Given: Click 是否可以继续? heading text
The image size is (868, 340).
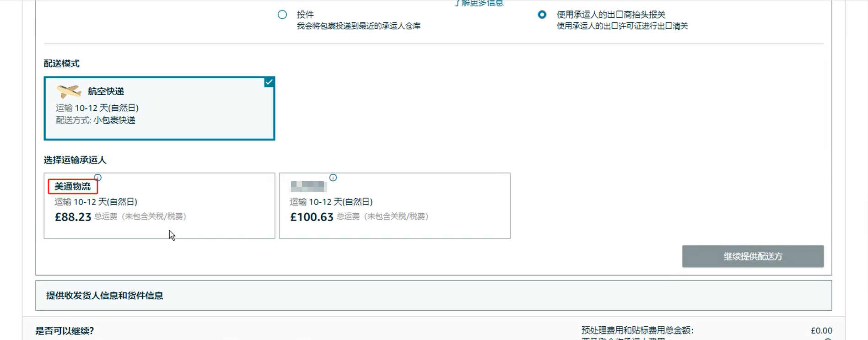Looking at the screenshot, I should pos(65,331).
